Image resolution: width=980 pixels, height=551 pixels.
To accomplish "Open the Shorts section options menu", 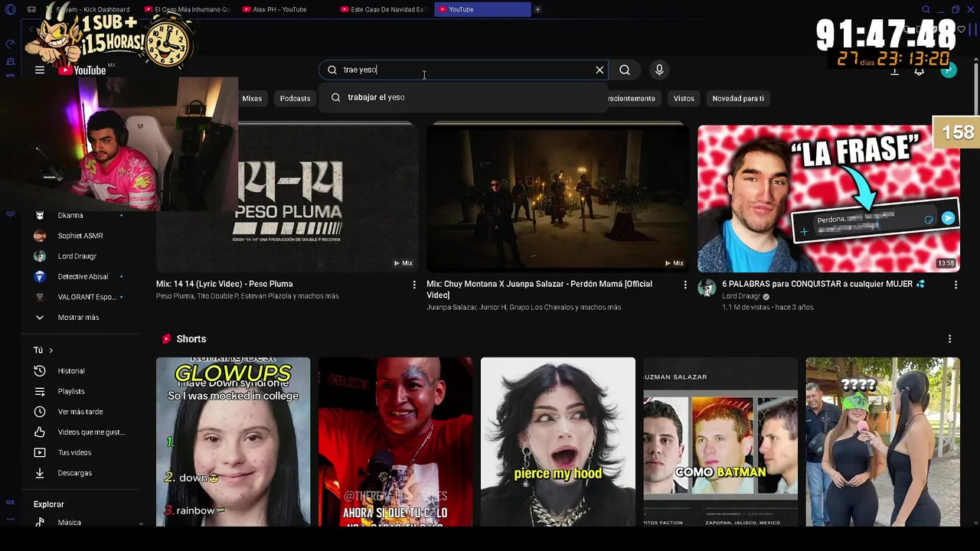I will pos(949,339).
